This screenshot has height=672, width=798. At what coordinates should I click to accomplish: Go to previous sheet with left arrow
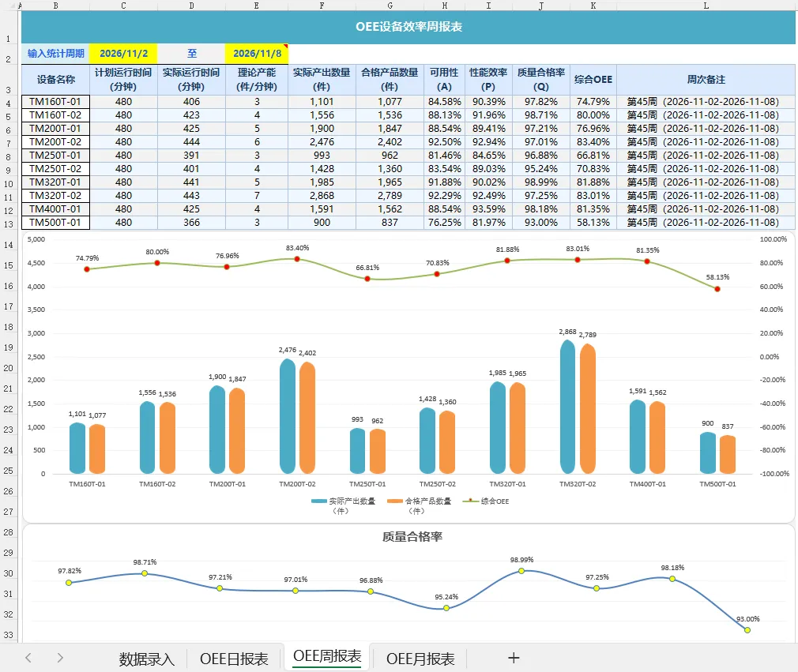(x=28, y=658)
